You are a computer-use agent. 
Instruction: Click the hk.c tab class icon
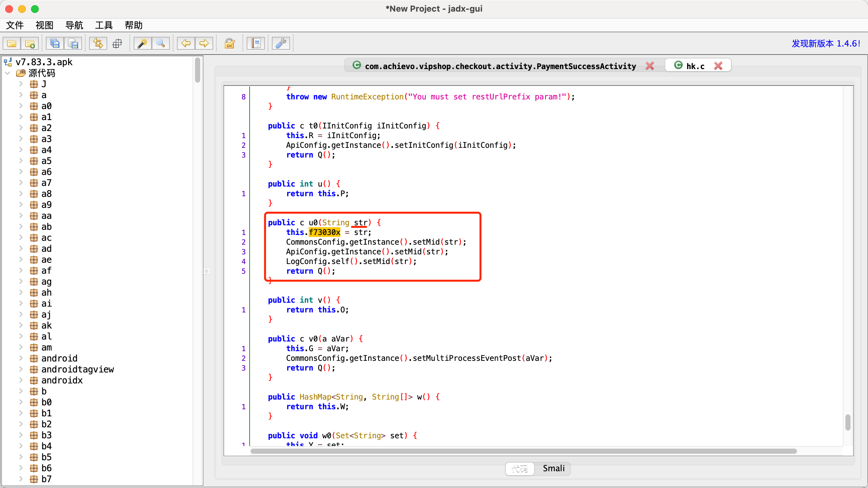(x=678, y=65)
